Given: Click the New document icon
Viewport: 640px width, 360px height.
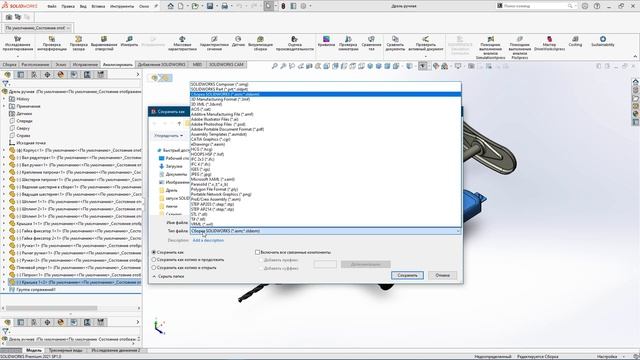Looking at the screenshot, I should pyautogui.click(x=180, y=6).
